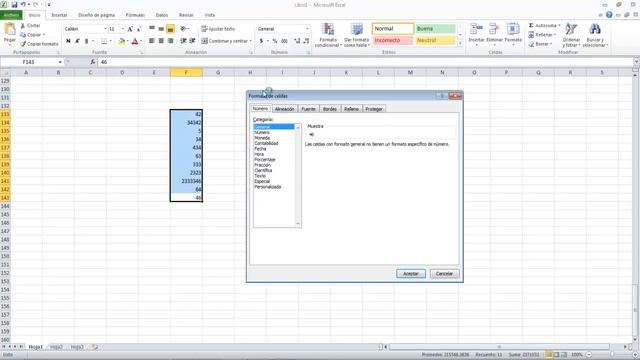
Task: Click the formula bar showing 46
Action: coord(365,62)
